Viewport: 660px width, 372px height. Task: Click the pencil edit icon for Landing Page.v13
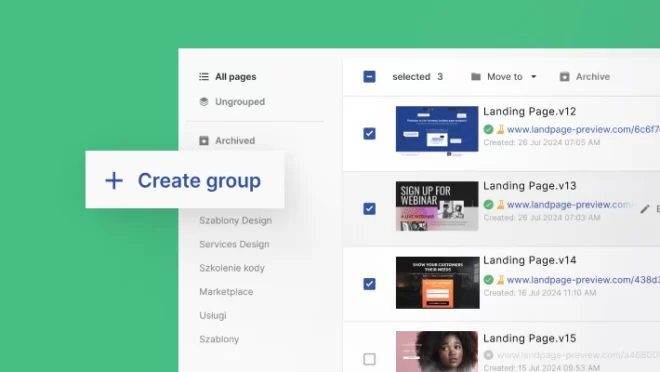point(644,209)
